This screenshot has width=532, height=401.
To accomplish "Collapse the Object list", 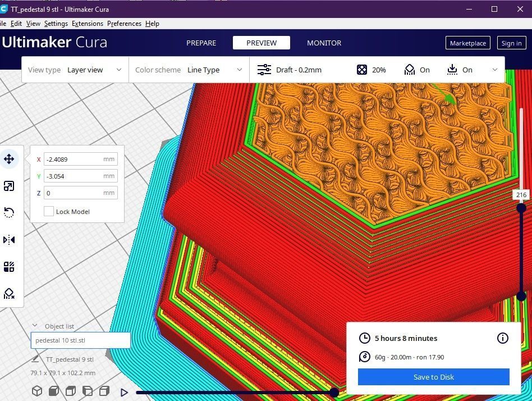I will click(x=35, y=325).
